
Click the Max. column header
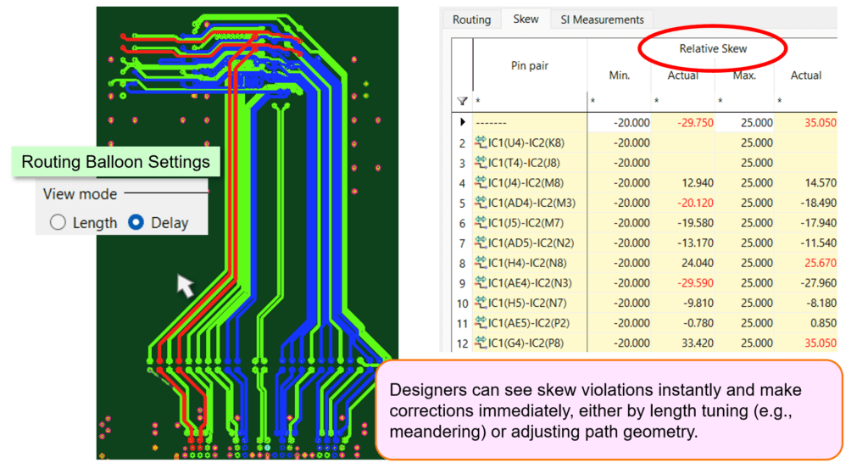(744, 75)
